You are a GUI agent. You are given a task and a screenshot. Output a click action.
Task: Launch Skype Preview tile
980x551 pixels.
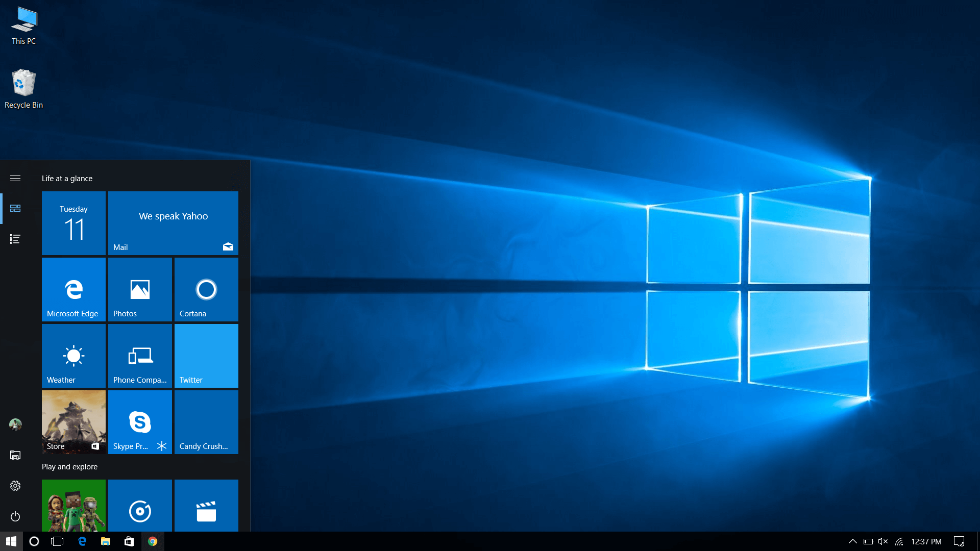click(x=139, y=422)
